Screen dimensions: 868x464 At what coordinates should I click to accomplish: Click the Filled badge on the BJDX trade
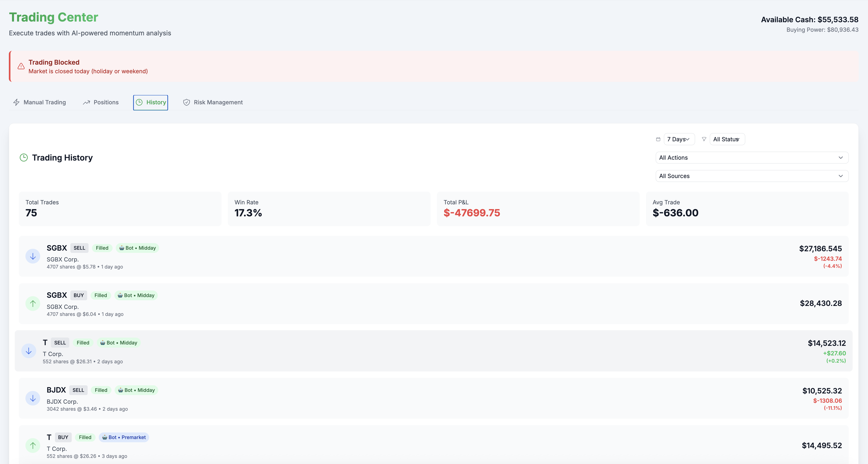click(x=101, y=390)
